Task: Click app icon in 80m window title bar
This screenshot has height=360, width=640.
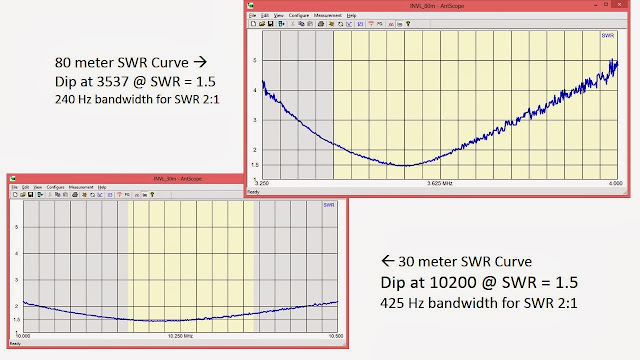Action: coord(251,6)
